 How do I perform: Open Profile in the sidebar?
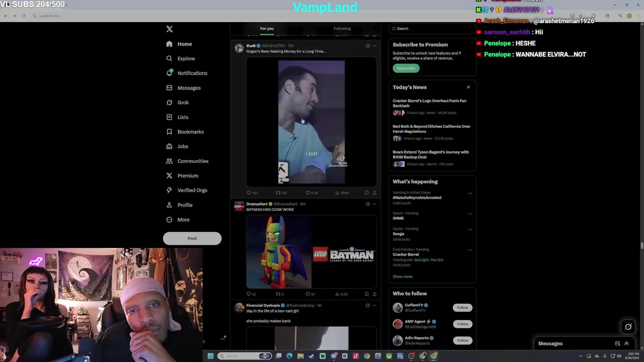coord(179,205)
